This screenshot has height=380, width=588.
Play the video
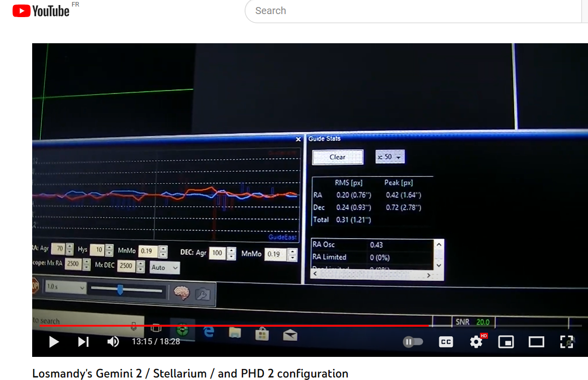(x=54, y=342)
